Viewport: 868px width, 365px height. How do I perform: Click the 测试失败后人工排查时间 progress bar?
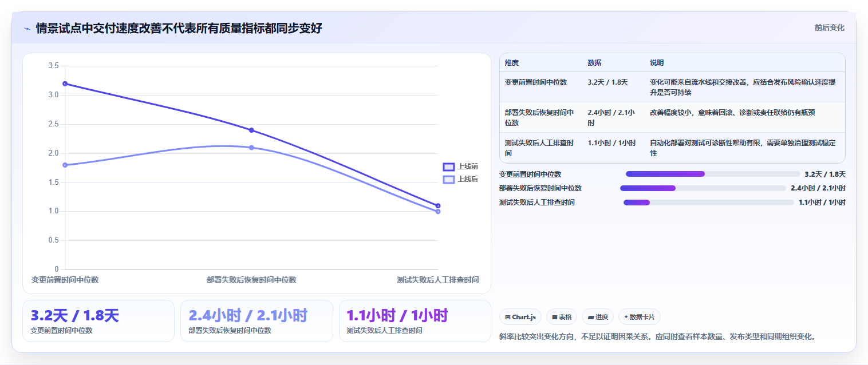coord(709,202)
